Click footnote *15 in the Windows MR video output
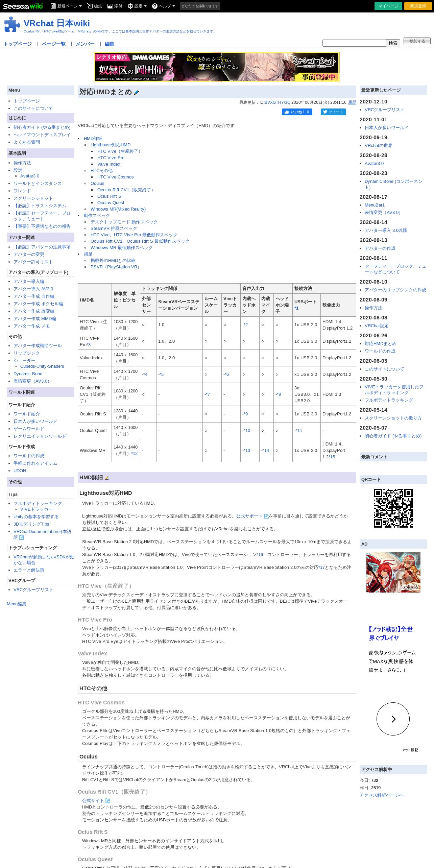This screenshot has height=868, width=434. pyautogui.click(x=332, y=457)
